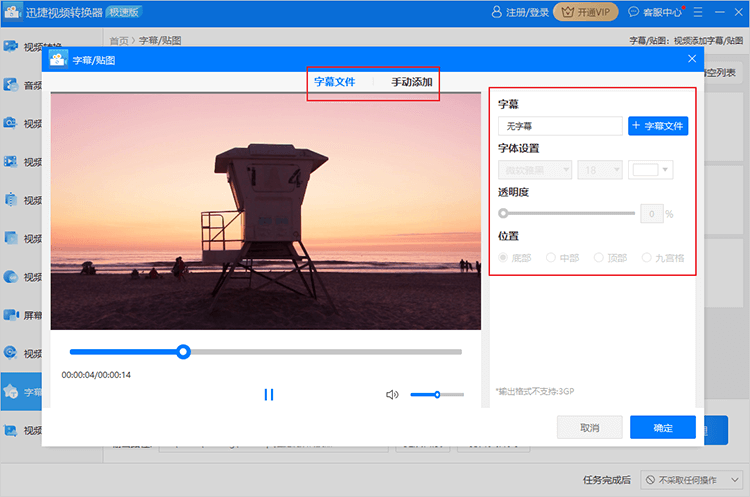The image size is (750, 497).
Task: Switch to the 手动添加 tab
Action: 412,82
